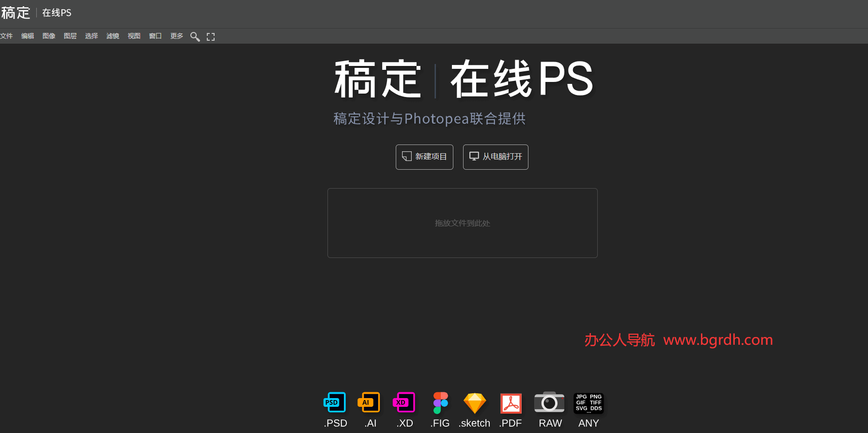Click the 稿定设计与Photopea联合提供 subtitle

click(x=430, y=119)
